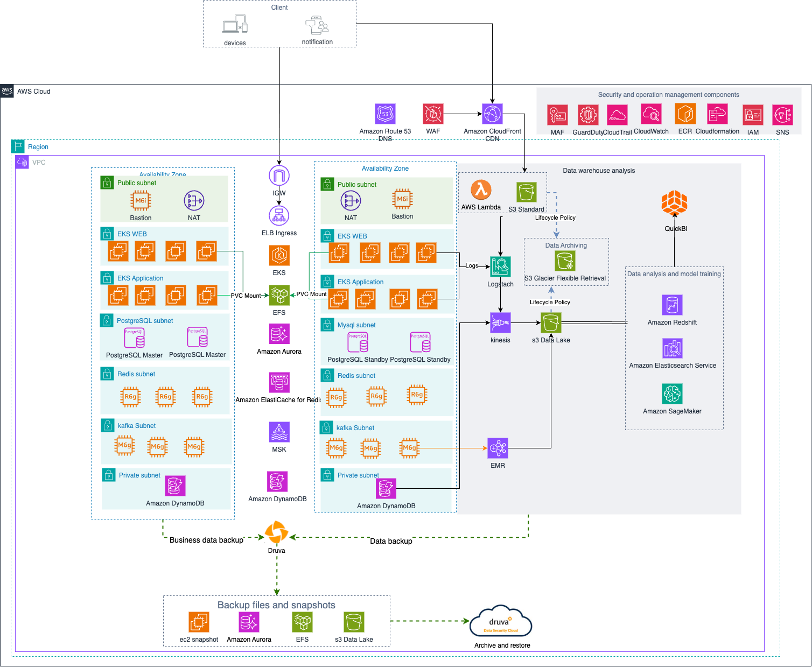Select the Cloudformation icon

click(x=717, y=114)
